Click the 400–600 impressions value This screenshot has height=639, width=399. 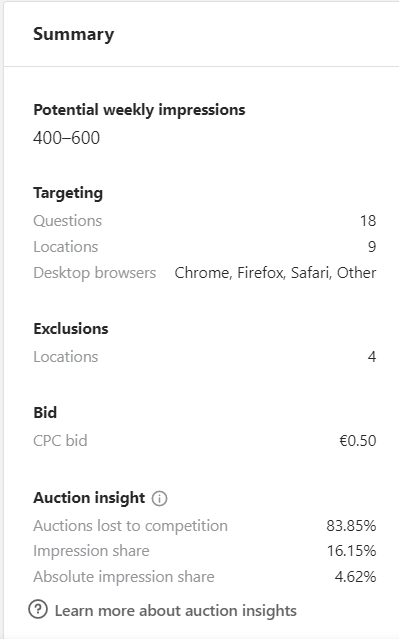click(66, 138)
